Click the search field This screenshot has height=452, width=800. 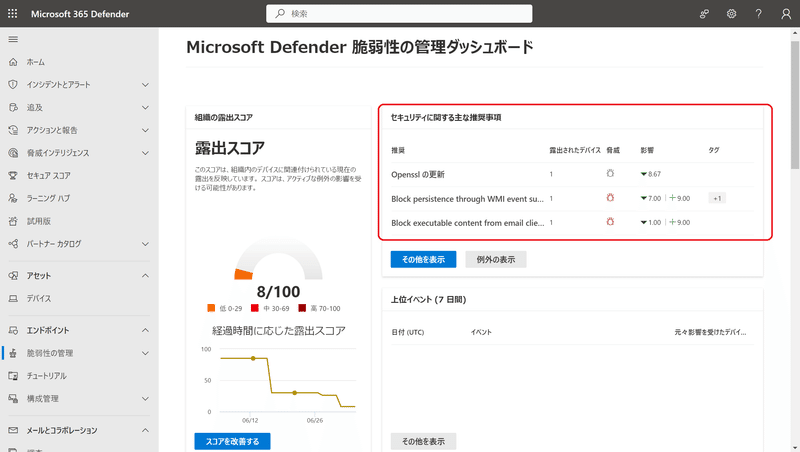pyautogui.click(x=399, y=14)
